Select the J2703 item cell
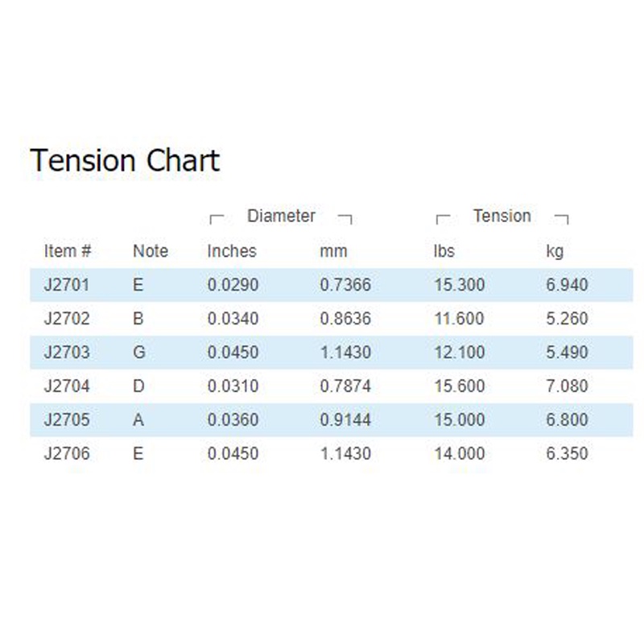This screenshot has height=644, width=644. pyautogui.click(x=67, y=353)
